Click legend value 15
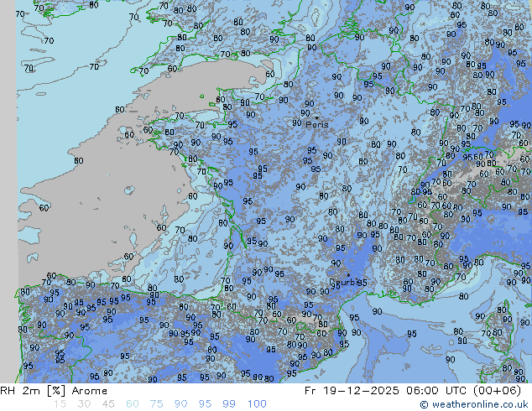 point(60,404)
